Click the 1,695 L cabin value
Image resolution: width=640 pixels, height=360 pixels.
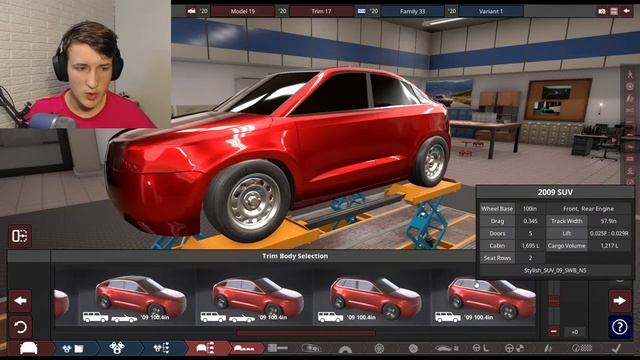pyautogui.click(x=530, y=246)
